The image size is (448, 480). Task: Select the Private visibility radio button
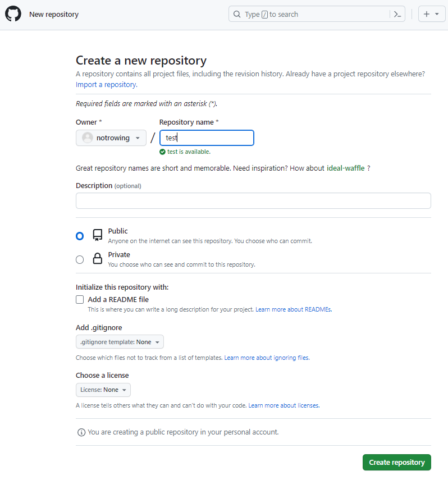coord(80,259)
